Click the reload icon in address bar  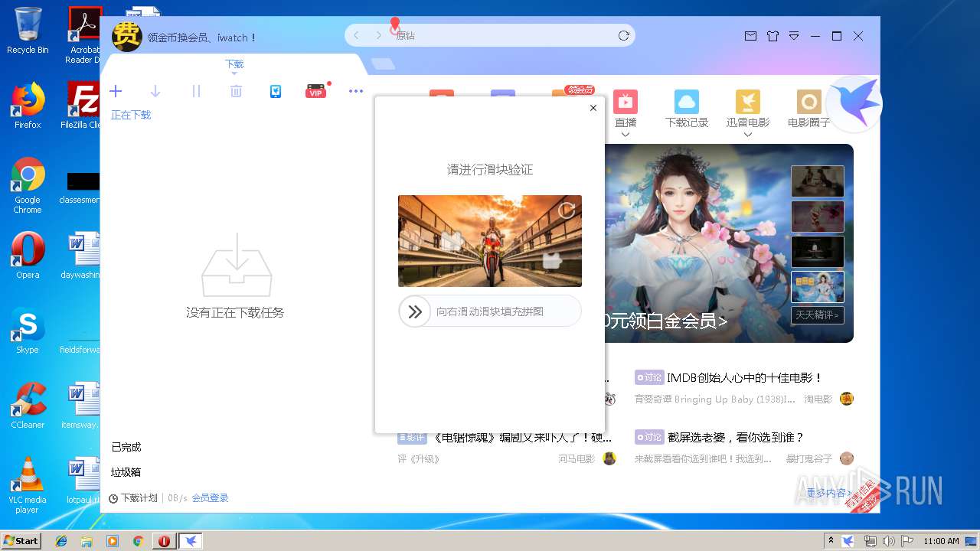coord(624,36)
